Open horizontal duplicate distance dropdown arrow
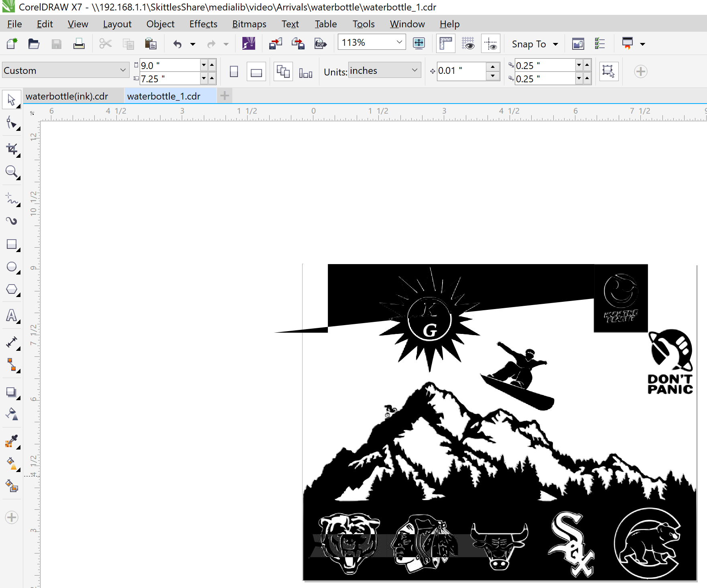The image size is (707, 588). point(579,65)
